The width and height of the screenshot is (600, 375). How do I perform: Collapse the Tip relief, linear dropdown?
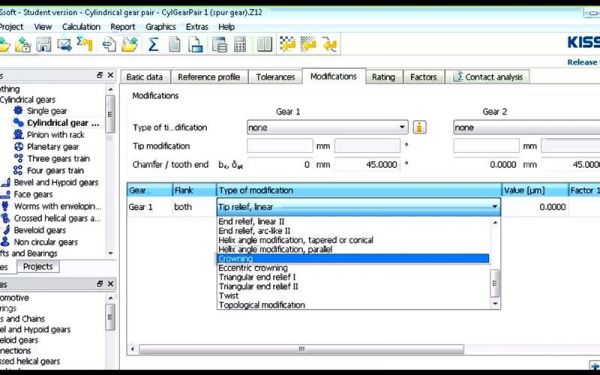[x=495, y=207]
